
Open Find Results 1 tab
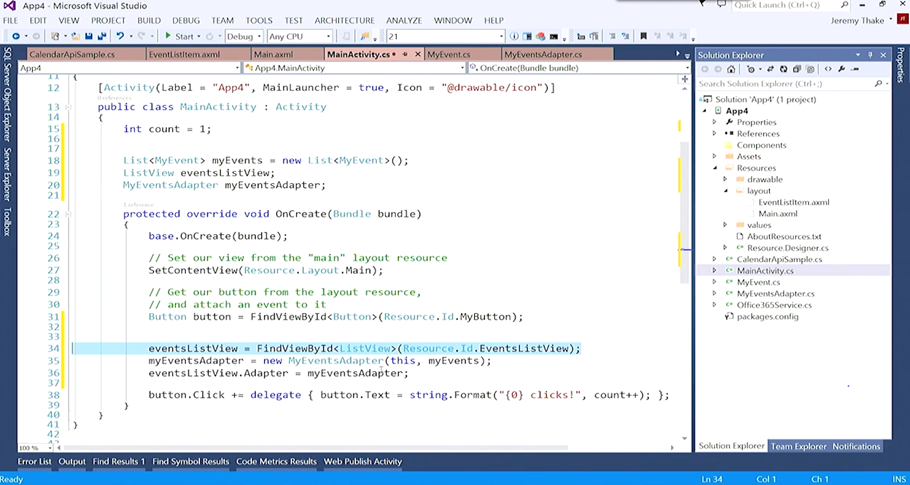coord(119,462)
